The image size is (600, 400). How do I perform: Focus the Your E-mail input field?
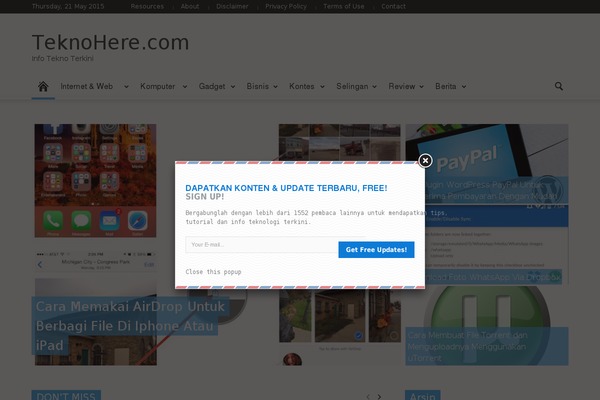pos(262,245)
